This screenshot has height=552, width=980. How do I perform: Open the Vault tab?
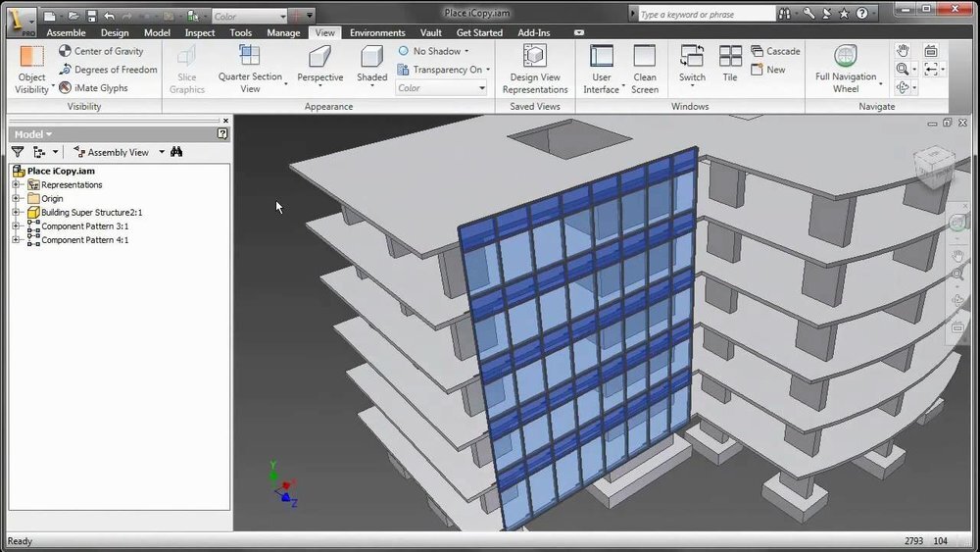(x=430, y=32)
